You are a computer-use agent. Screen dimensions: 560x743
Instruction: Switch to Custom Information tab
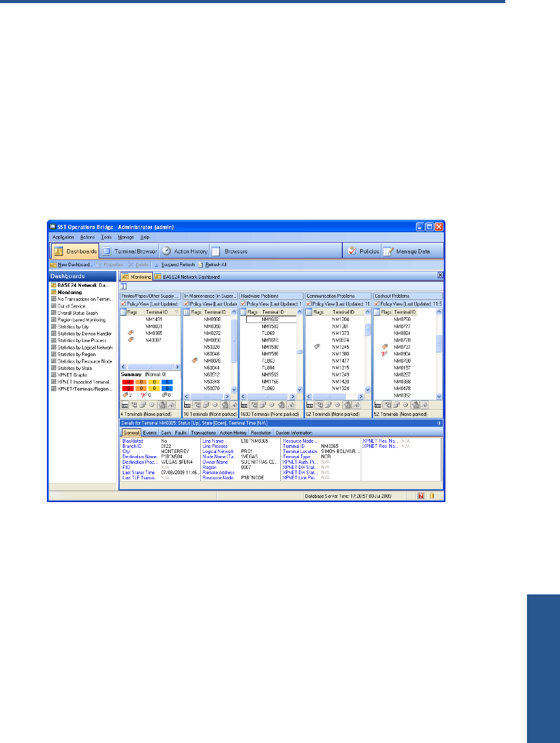coord(294,433)
